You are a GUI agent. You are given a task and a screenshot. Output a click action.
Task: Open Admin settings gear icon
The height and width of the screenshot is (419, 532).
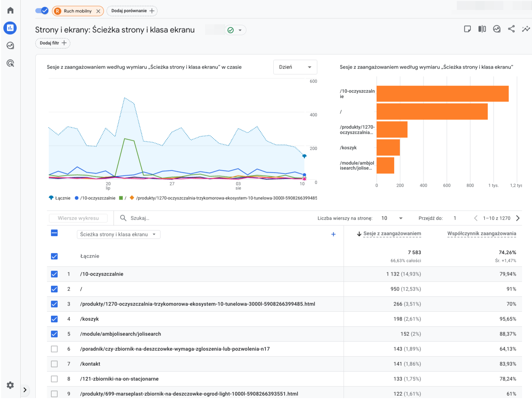pyautogui.click(x=10, y=385)
